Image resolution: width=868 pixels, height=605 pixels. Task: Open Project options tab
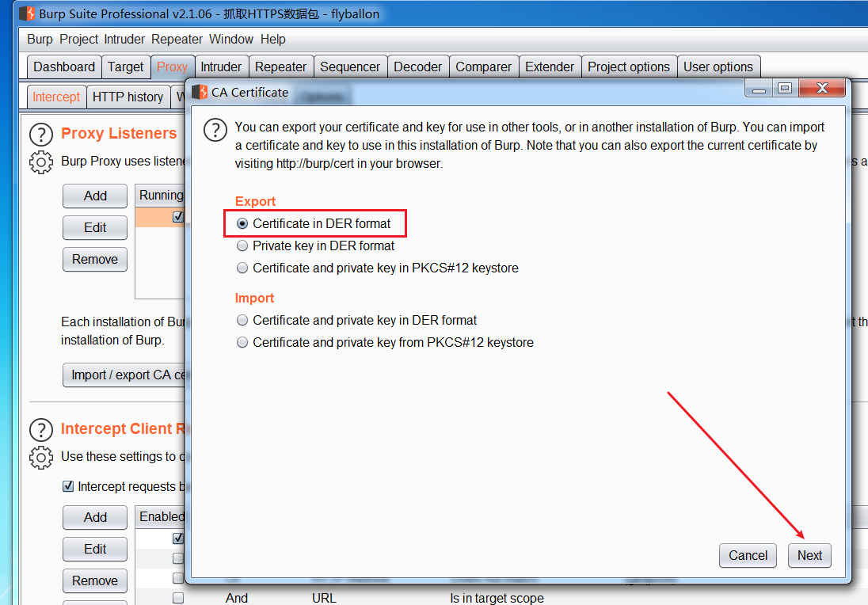click(x=629, y=67)
